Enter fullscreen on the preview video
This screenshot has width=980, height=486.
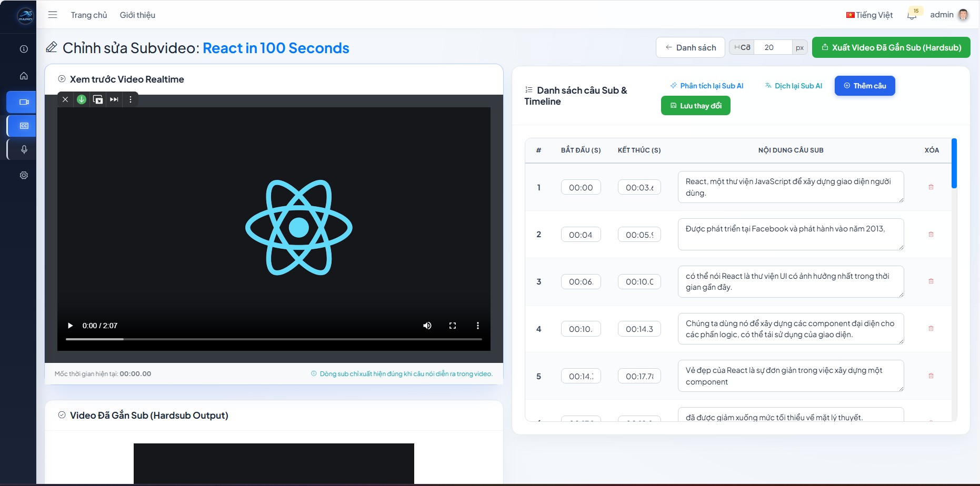point(453,326)
